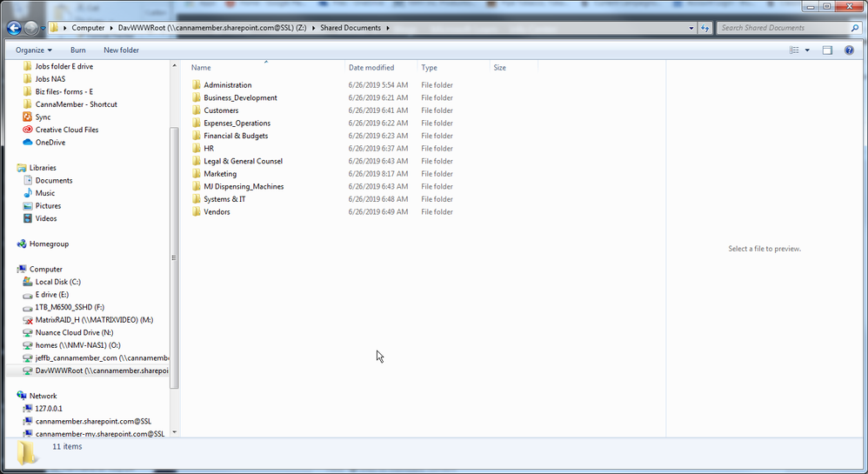
Task: Sort by the Type column header
Action: click(x=429, y=68)
